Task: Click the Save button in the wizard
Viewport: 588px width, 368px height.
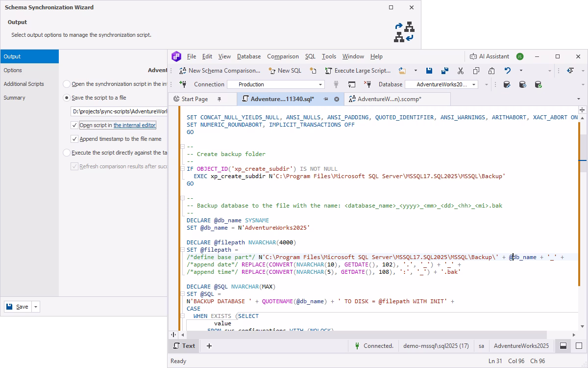Action: [18, 307]
